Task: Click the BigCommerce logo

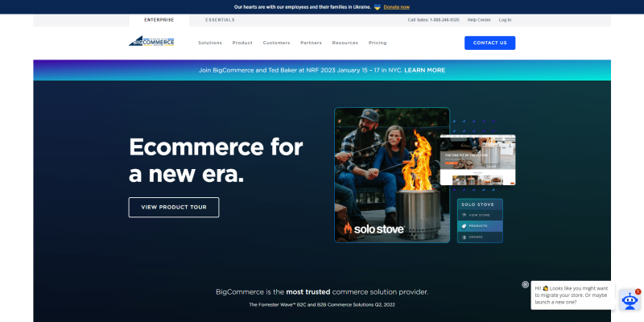Action: click(151, 41)
